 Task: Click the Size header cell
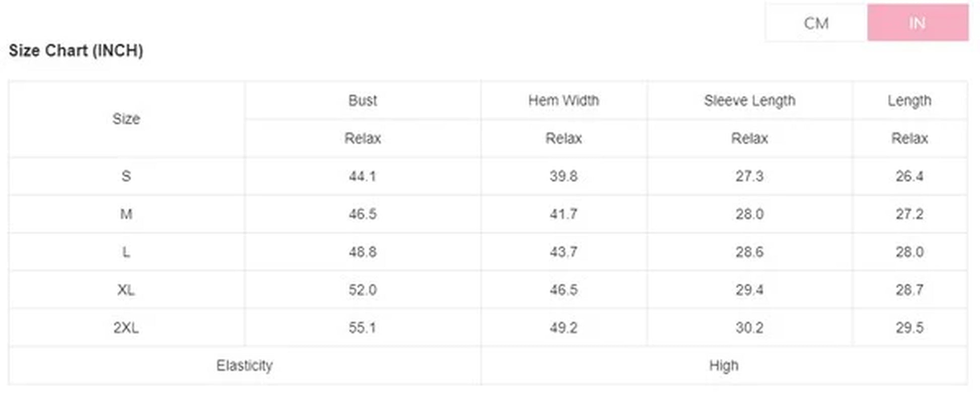tap(126, 119)
